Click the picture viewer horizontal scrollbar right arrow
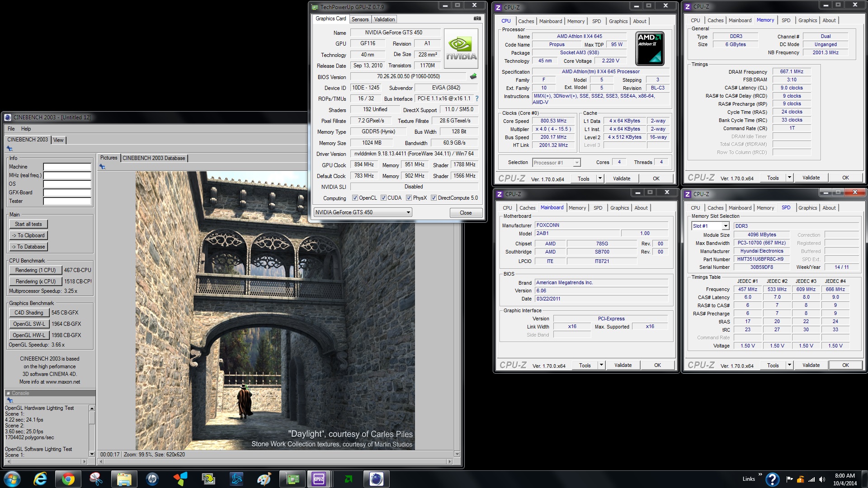Image resolution: width=868 pixels, height=488 pixels. click(449, 462)
